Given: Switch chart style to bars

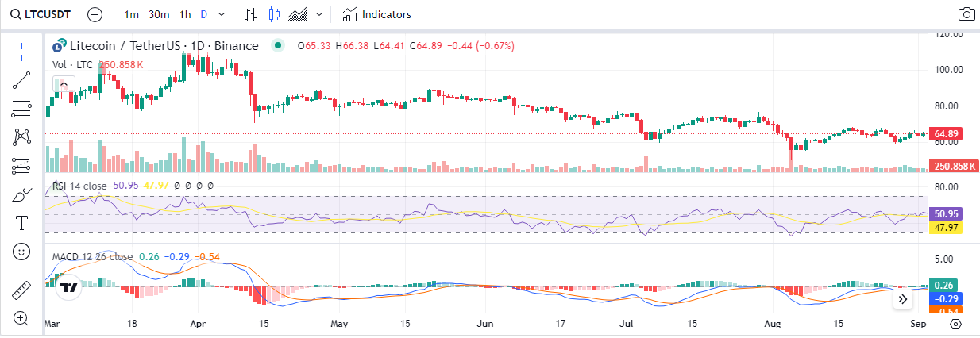Looking at the screenshot, I should 250,14.
